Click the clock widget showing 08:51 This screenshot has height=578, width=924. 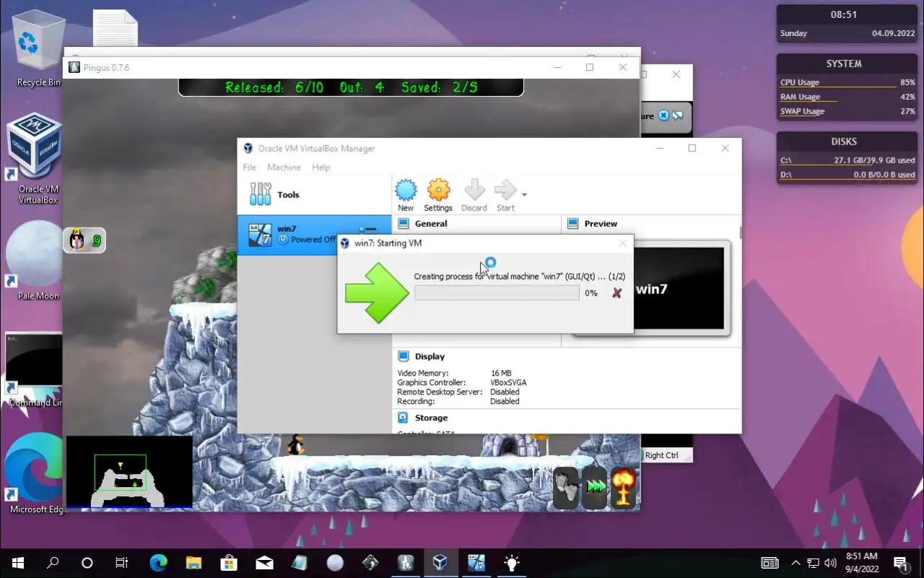pos(847,23)
